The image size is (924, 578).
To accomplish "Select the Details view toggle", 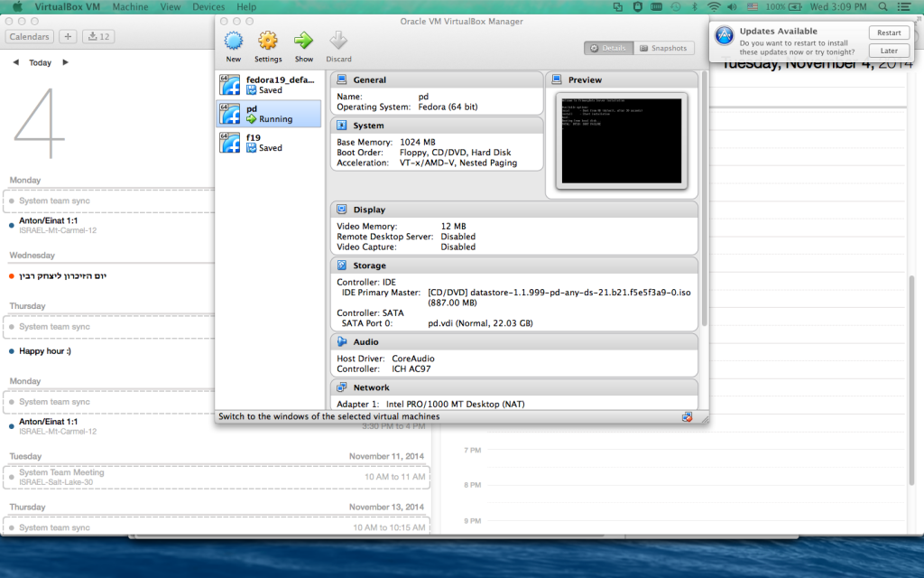I will click(x=608, y=48).
